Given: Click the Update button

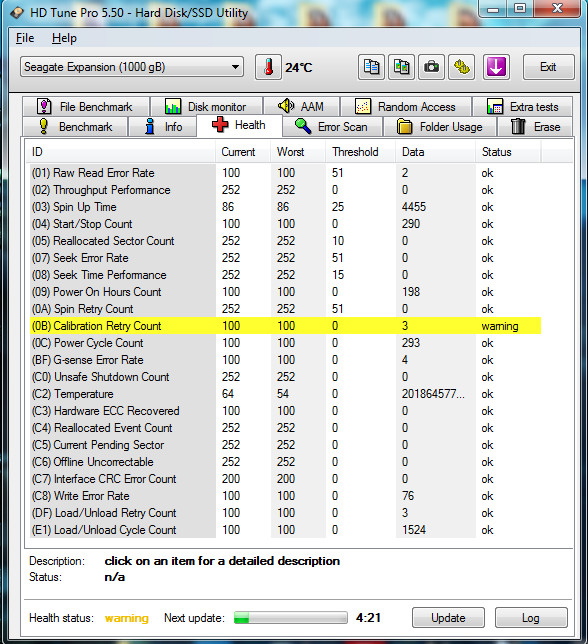Looking at the screenshot, I should pos(448,618).
